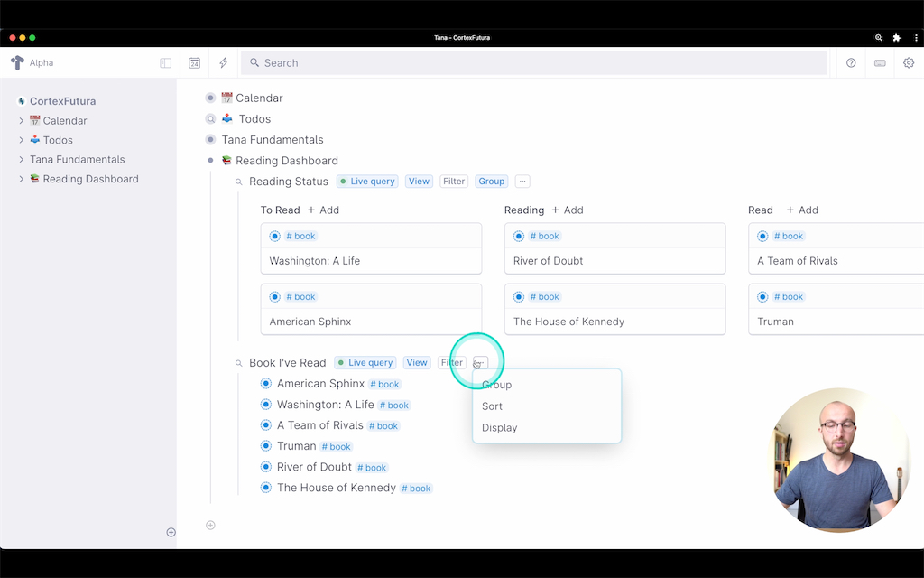The height and width of the screenshot is (578, 924).
Task: Select Sort from the dropdown menu
Action: tap(492, 406)
